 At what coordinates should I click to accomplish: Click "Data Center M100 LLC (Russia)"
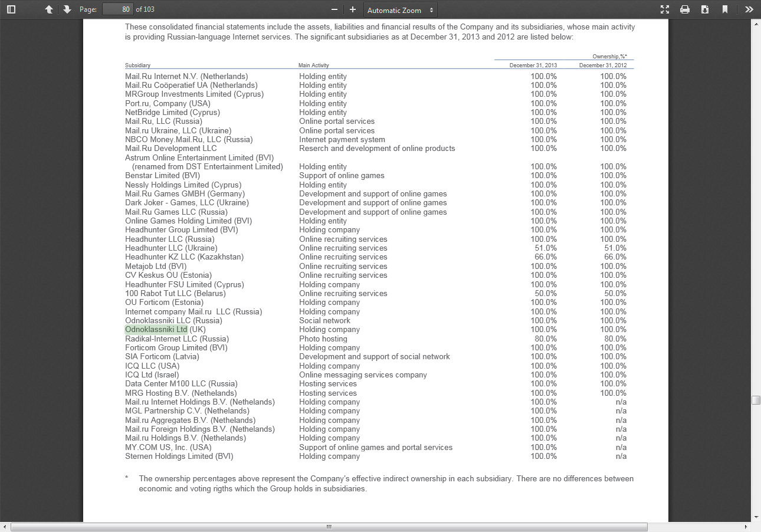coord(182,384)
